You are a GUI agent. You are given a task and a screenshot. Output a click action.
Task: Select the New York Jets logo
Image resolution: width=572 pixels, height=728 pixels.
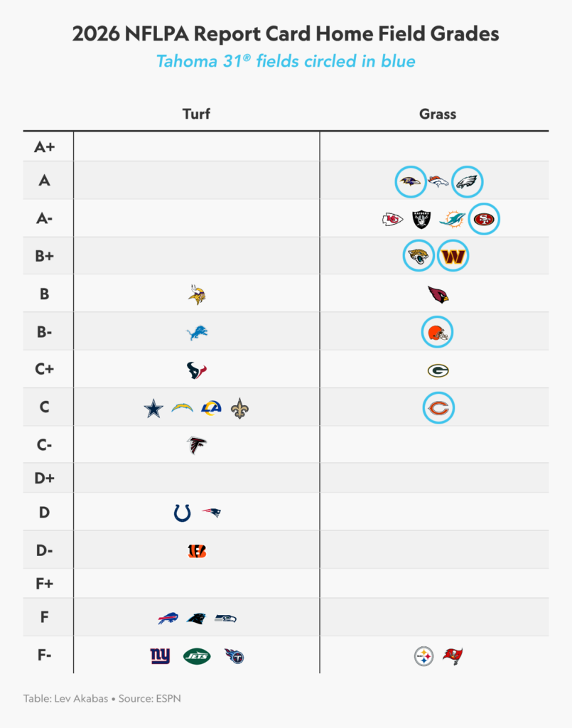tap(197, 656)
